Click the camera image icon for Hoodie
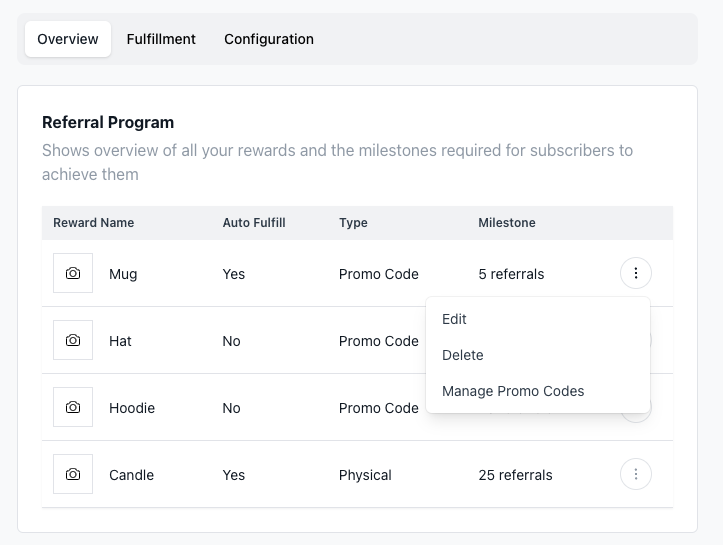This screenshot has width=723, height=545. [x=73, y=407]
